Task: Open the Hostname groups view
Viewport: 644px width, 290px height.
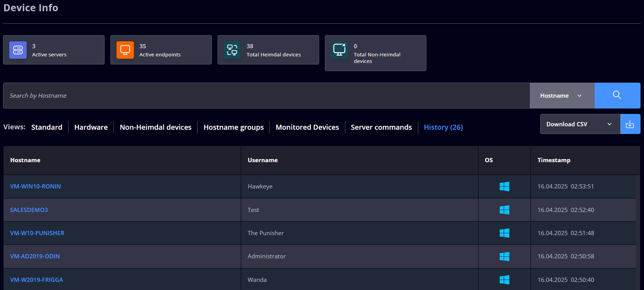Action: pyautogui.click(x=233, y=127)
